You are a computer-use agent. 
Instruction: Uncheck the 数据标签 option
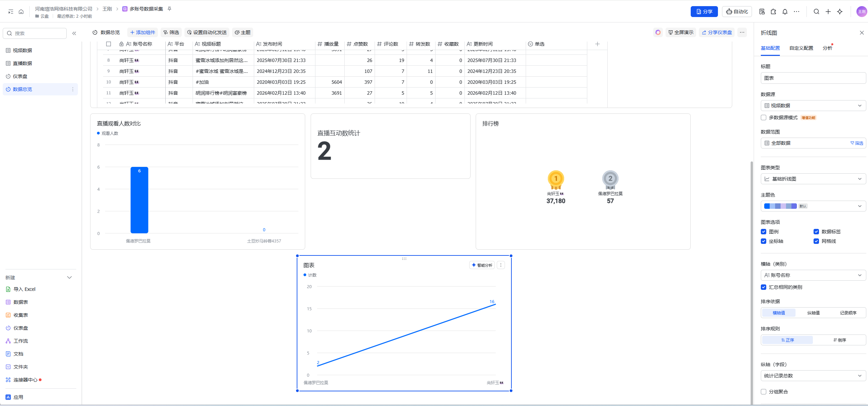[816, 232]
